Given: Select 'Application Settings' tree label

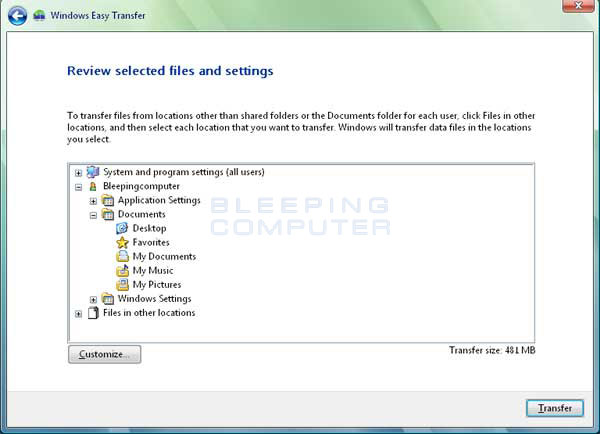Looking at the screenshot, I should pyautogui.click(x=159, y=200).
